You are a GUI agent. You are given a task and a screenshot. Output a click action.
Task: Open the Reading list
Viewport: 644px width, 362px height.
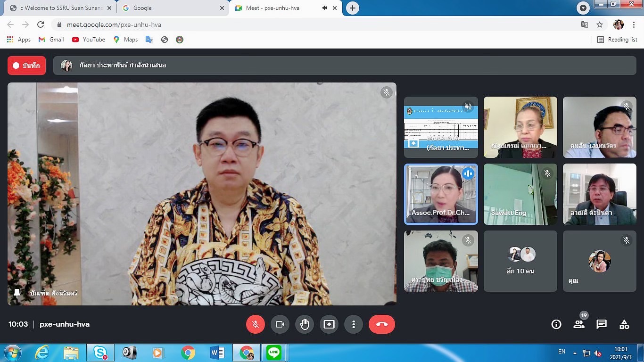(617, 40)
